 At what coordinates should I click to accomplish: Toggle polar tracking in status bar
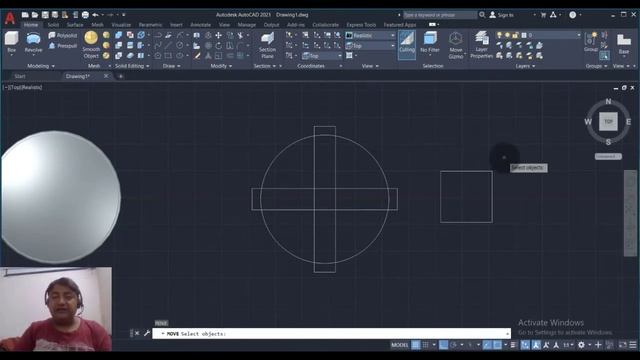click(x=453, y=345)
